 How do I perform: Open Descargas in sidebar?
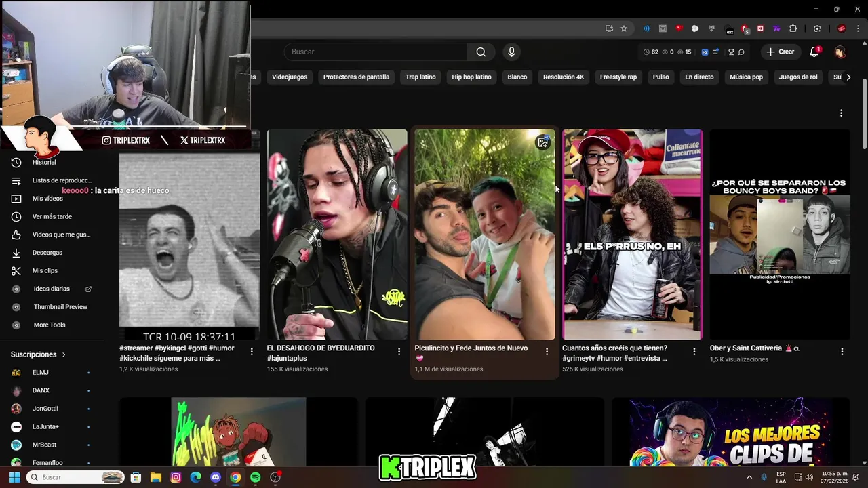click(52, 253)
